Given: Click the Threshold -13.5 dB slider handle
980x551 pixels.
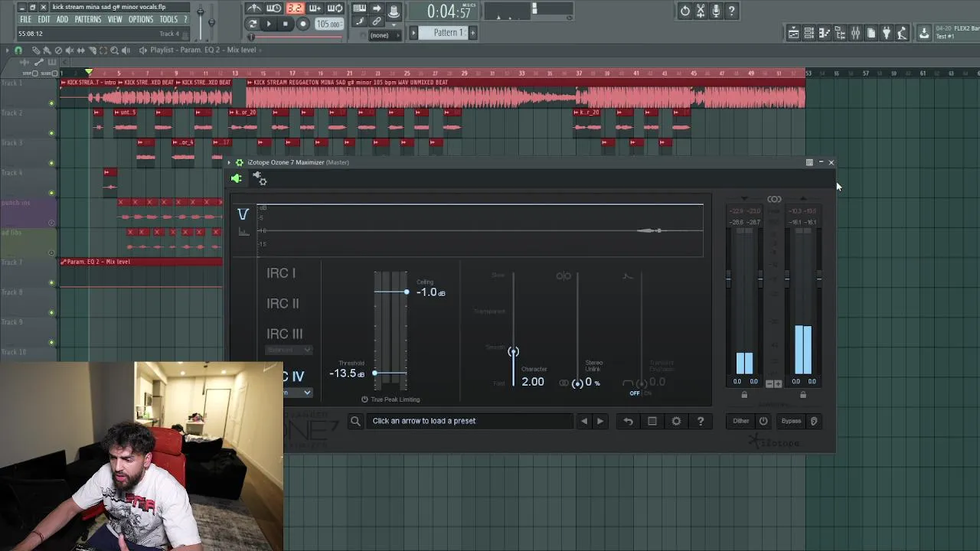Looking at the screenshot, I should pyautogui.click(x=374, y=373).
